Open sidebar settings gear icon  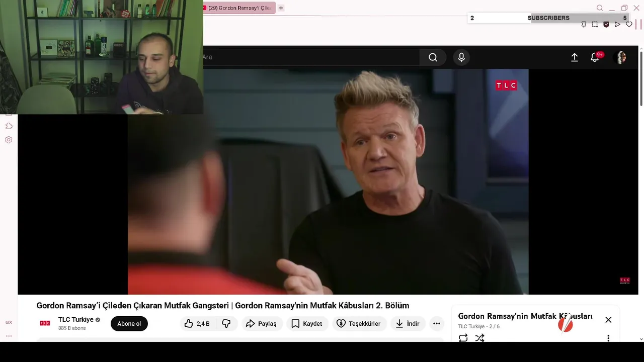(9, 140)
